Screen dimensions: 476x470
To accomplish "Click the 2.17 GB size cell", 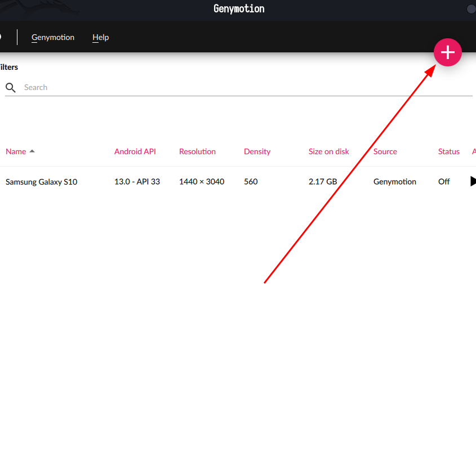I will click(323, 182).
